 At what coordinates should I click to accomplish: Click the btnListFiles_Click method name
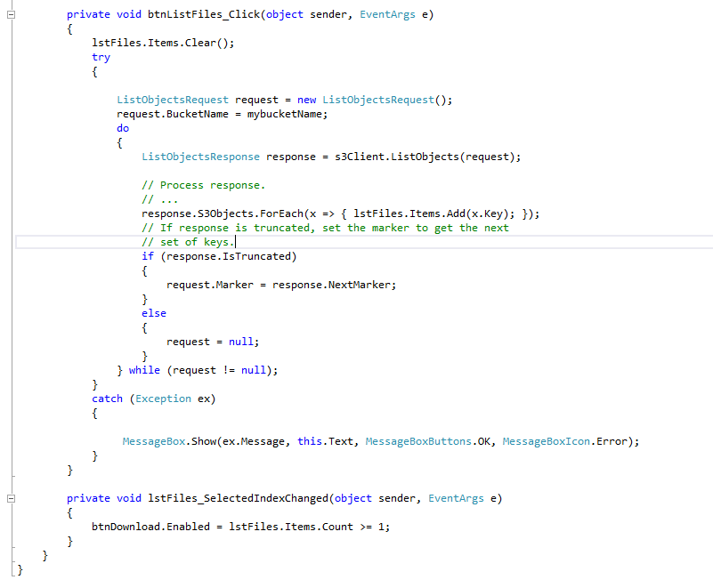coord(204,14)
